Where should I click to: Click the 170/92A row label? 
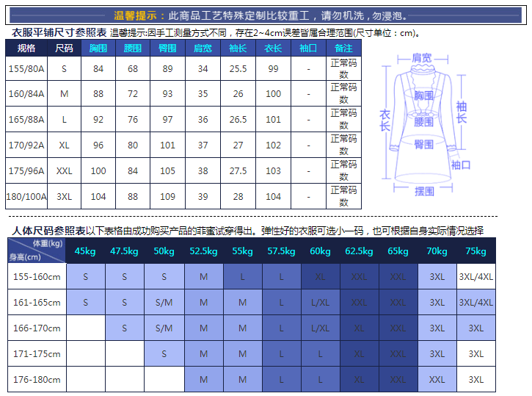click(26, 145)
